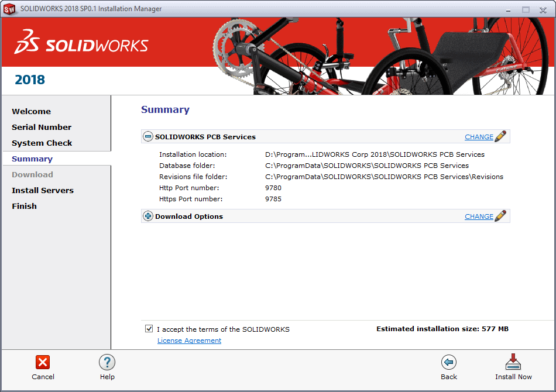Image resolution: width=556 pixels, height=392 pixels.
Task: Click the SW app icon in title bar
Action: click(x=9, y=9)
